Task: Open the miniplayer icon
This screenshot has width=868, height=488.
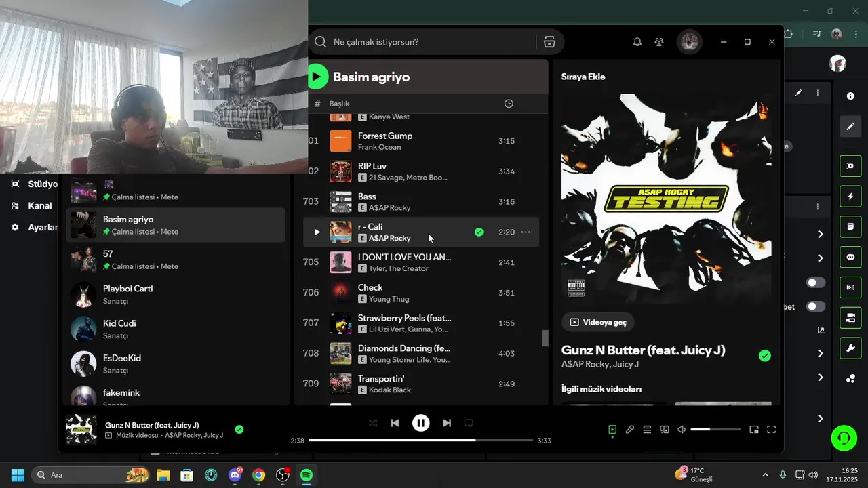Action: click(x=754, y=430)
